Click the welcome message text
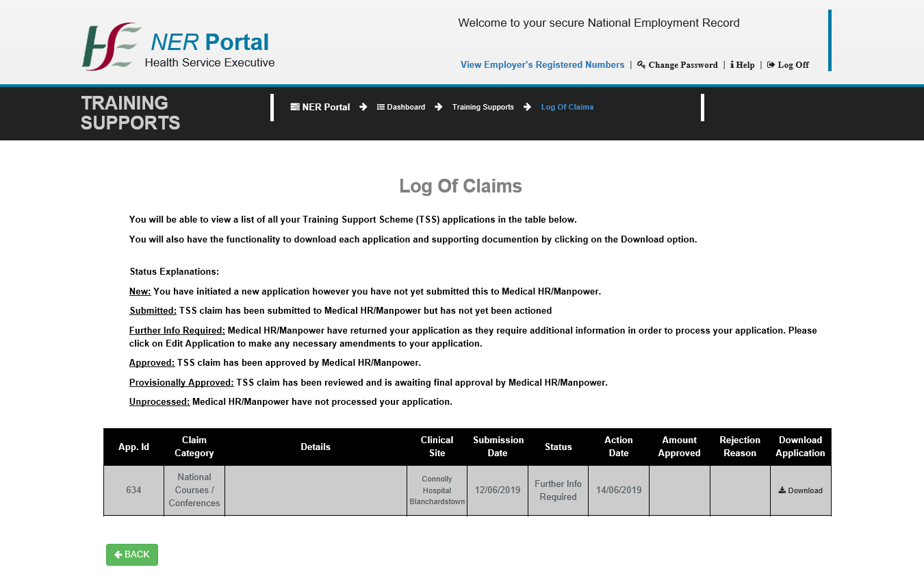Viewport: 924px width, 587px height. point(599,23)
